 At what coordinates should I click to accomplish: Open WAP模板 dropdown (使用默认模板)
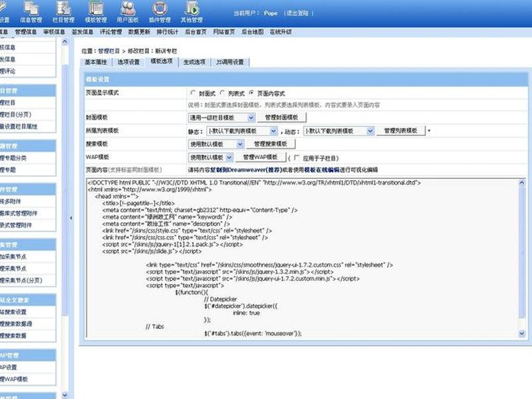point(211,157)
